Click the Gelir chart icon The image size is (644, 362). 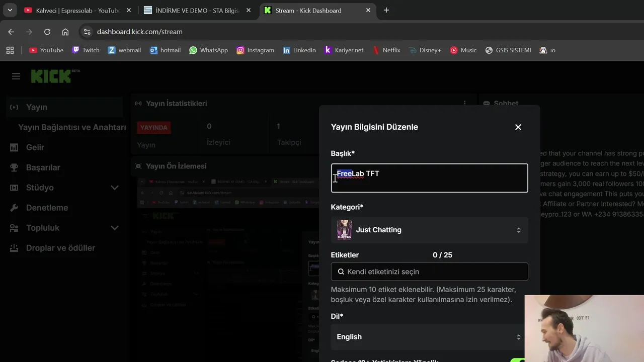pos(15,147)
